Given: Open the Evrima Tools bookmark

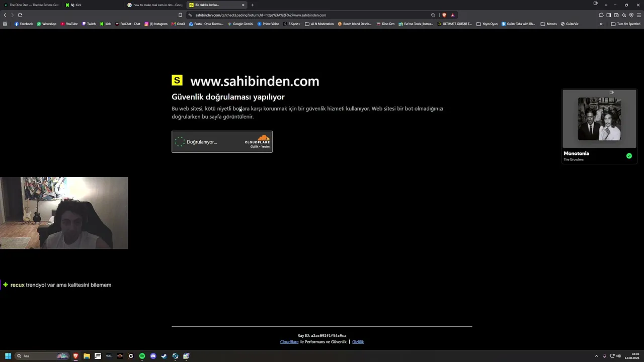Looking at the screenshot, I should (x=416, y=24).
